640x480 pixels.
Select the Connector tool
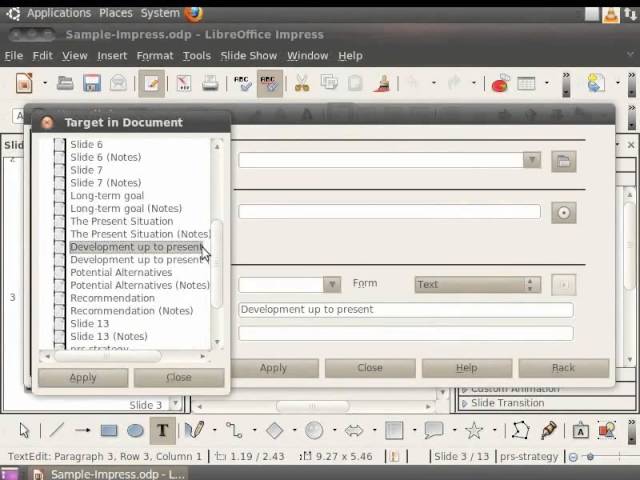[x=234, y=430]
